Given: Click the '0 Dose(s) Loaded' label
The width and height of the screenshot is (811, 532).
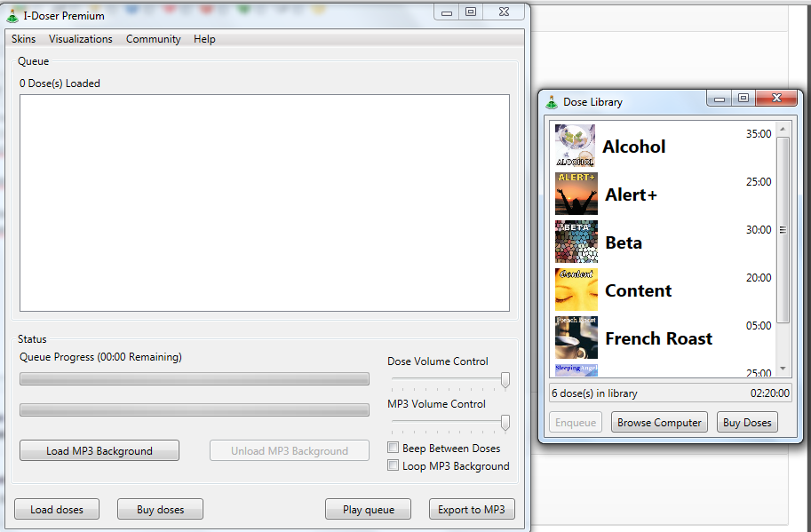Looking at the screenshot, I should tap(60, 83).
